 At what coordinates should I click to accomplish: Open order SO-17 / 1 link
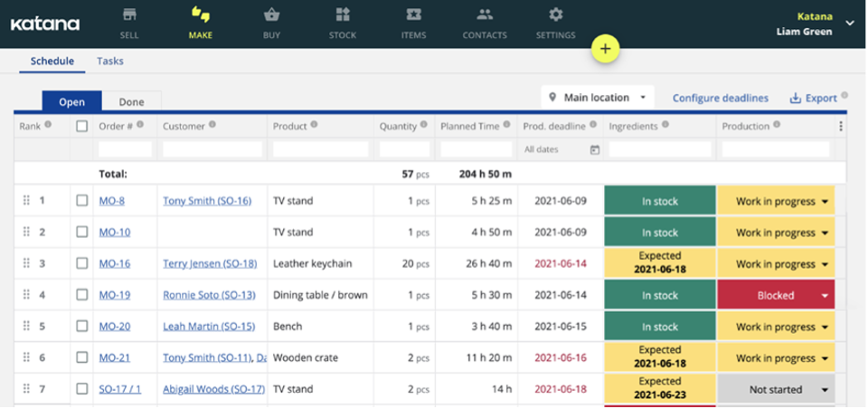(120, 389)
